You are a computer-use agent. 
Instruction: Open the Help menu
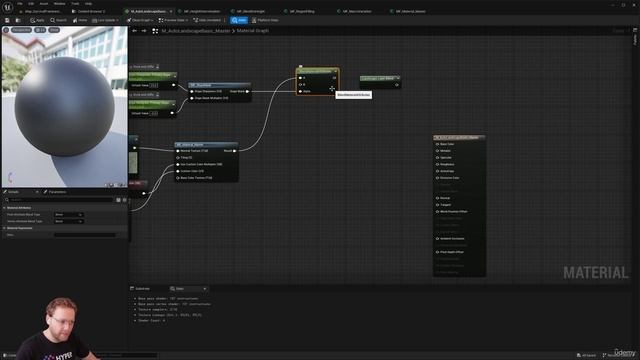tap(89, 4)
